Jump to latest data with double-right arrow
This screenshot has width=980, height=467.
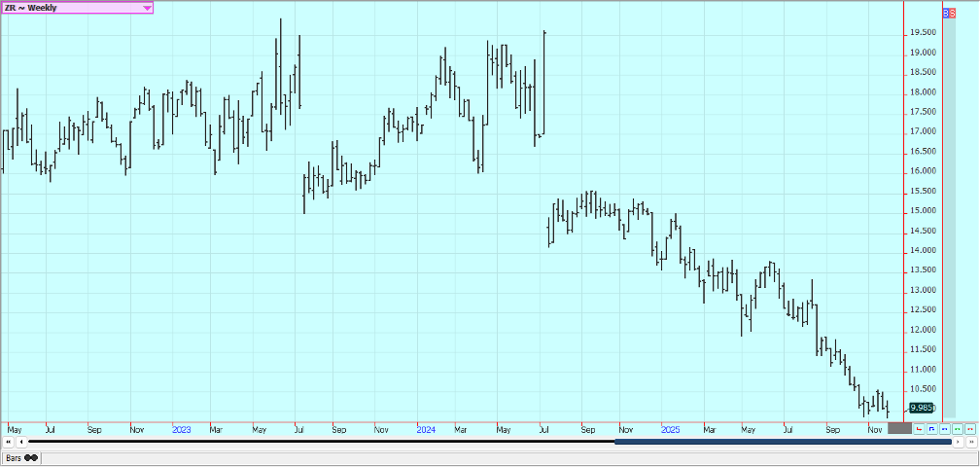point(970,442)
